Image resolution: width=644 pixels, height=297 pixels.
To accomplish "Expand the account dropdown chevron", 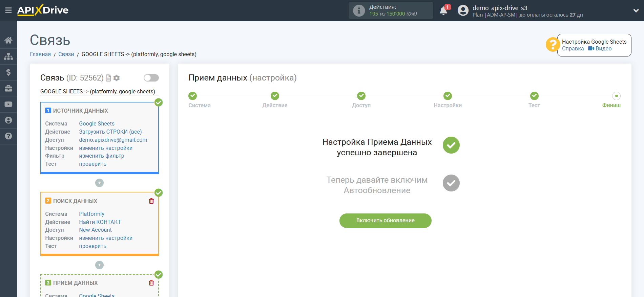I will [636, 10].
